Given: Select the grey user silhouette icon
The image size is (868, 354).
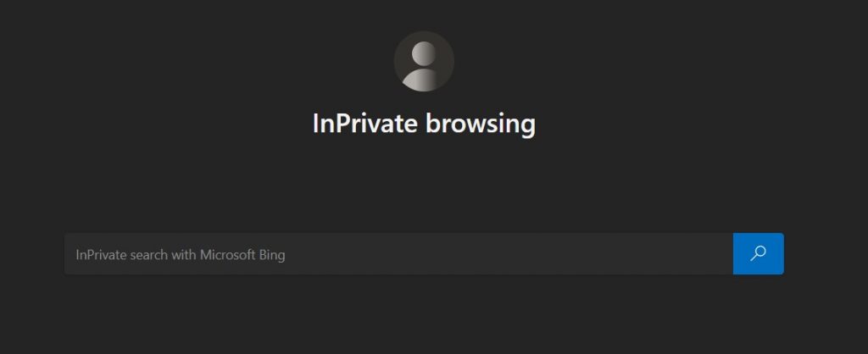Looking at the screenshot, I should coord(424,62).
